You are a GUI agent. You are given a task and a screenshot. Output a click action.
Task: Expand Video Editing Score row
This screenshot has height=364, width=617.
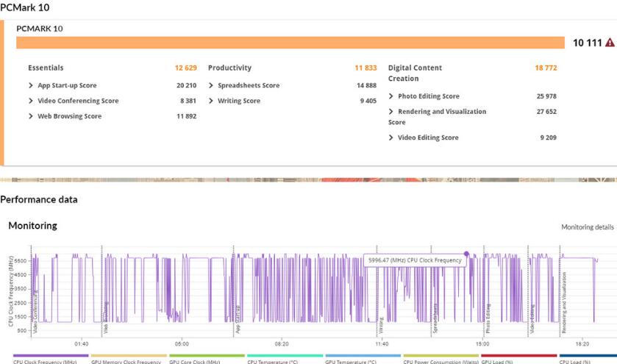[x=391, y=138]
